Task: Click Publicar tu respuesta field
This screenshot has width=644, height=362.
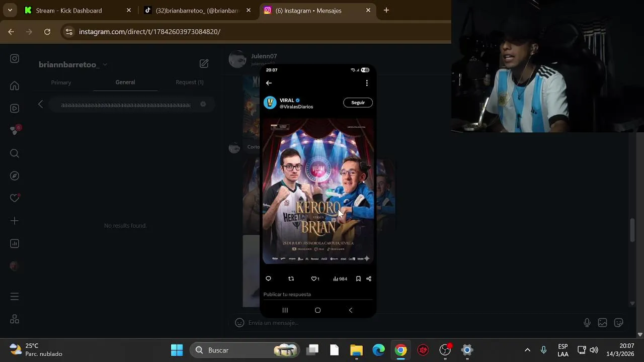Action: coord(318,294)
